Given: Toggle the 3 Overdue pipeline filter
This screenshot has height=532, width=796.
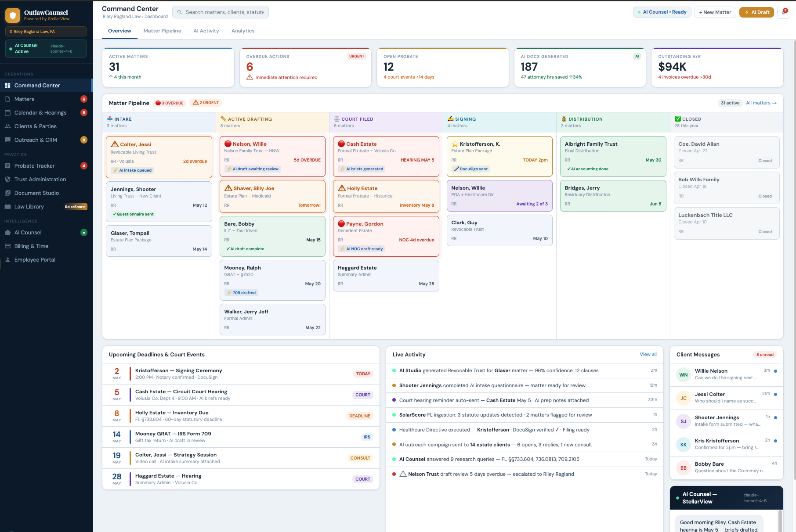Looking at the screenshot, I should (170, 103).
